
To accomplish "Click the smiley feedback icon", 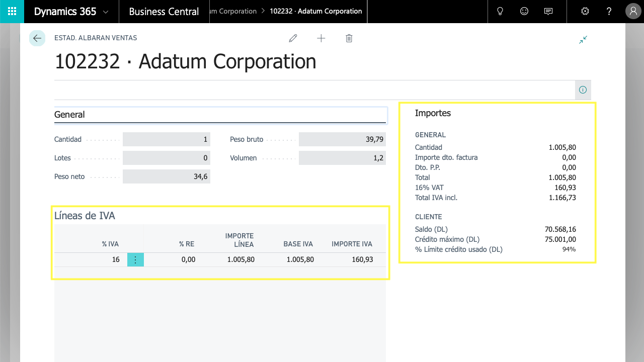I will pos(524,12).
